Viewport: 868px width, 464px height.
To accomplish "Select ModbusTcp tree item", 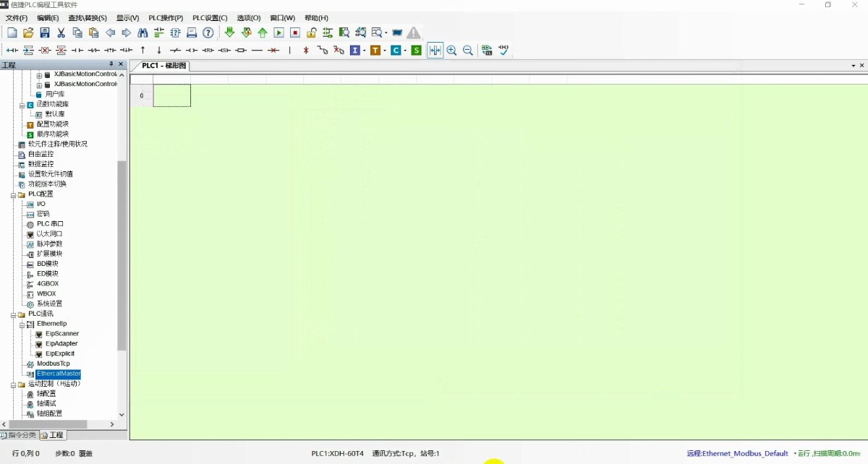I will [54, 364].
